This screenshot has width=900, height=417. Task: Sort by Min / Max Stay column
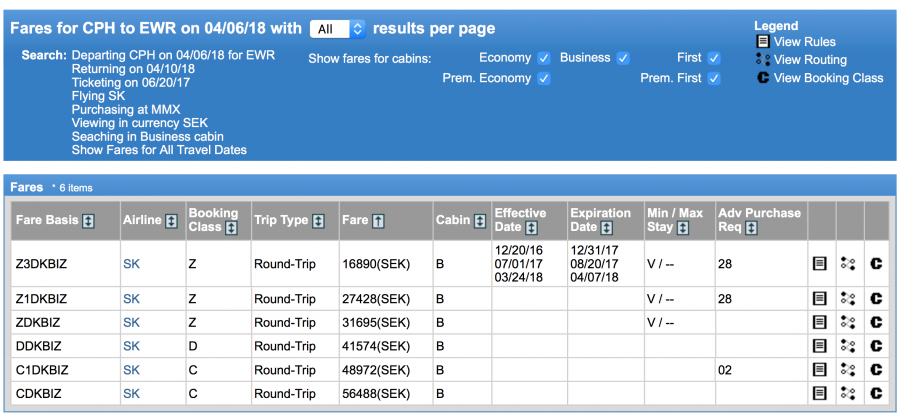click(683, 228)
